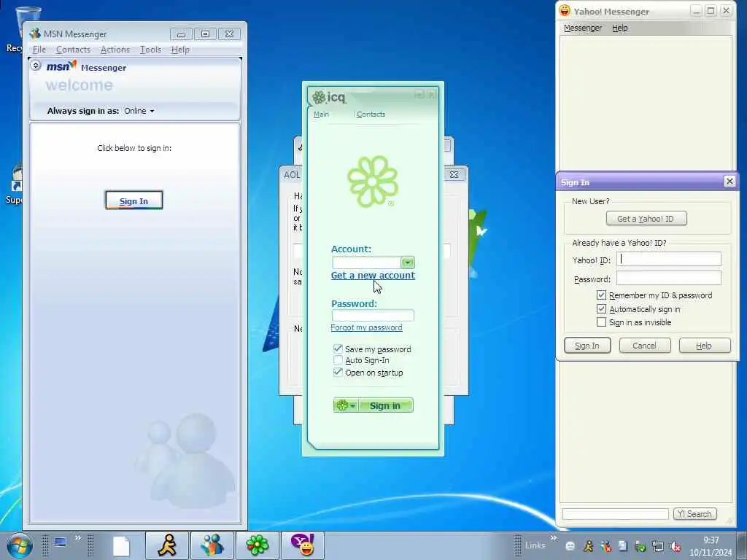The height and width of the screenshot is (560, 747).
Task: Collapse the MSN header expander arrow
Action: pos(36,65)
